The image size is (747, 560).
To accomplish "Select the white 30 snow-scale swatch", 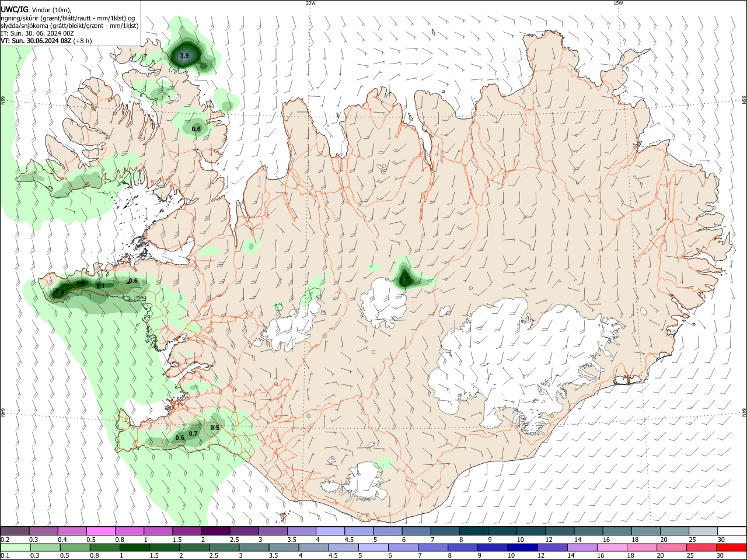I will pos(731,531).
